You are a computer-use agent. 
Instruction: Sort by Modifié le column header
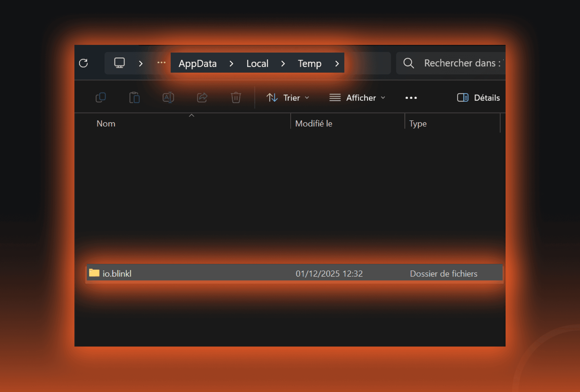[314, 123]
